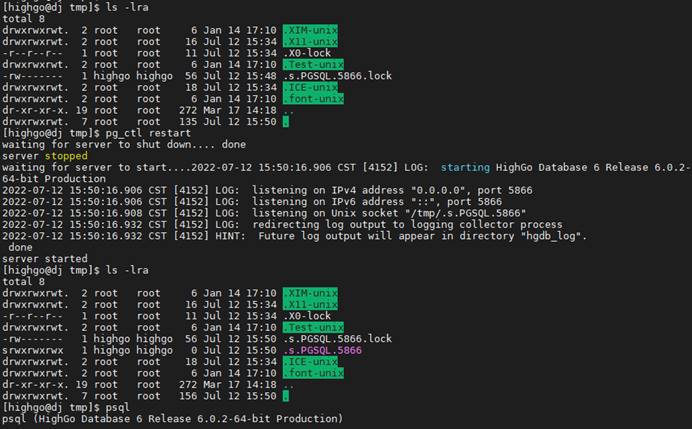The width and height of the screenshot is (692, 429).
Task: Click the top highlighted .XIM-unix directory
Action: (310, 30)
